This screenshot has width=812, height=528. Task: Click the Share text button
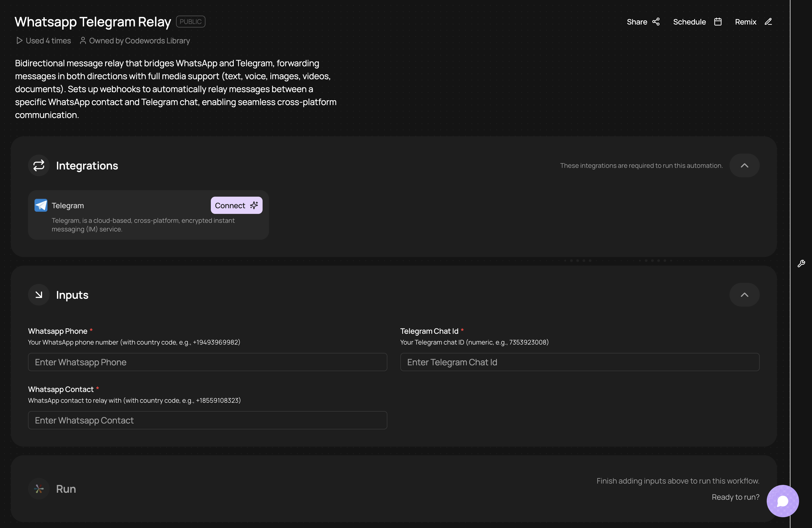point(637,22)
